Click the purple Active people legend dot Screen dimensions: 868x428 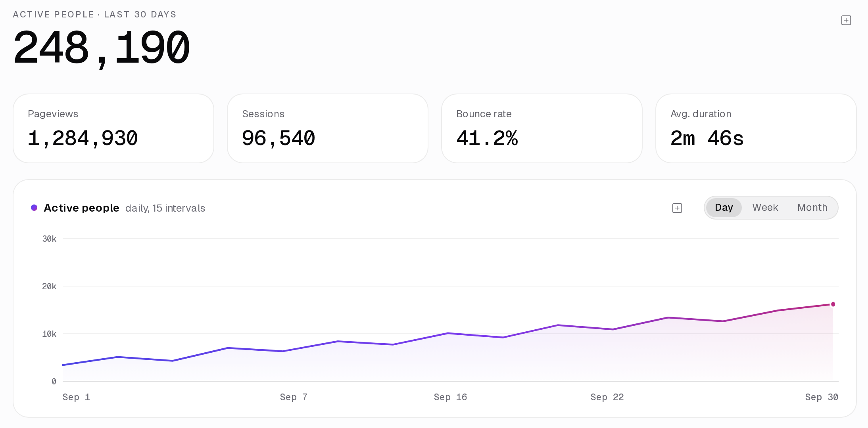[34, 208]
